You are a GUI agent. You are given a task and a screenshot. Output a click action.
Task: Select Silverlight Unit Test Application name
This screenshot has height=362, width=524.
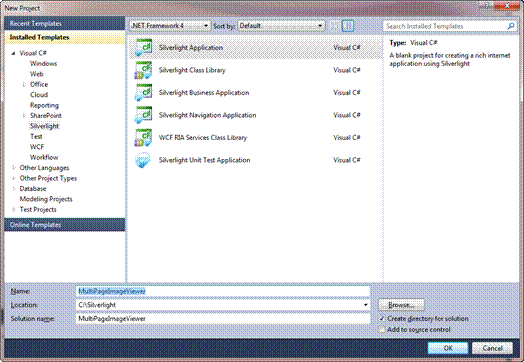(204, 160)
